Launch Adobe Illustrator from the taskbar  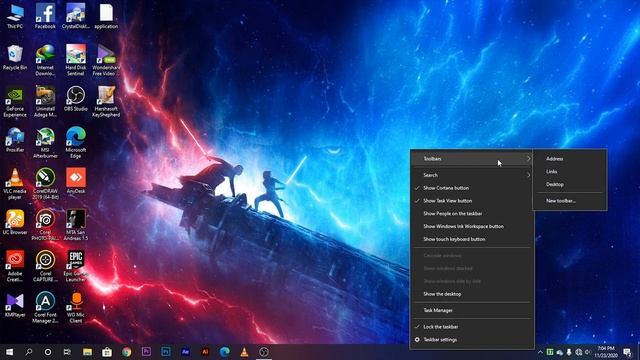click(205, 352)
